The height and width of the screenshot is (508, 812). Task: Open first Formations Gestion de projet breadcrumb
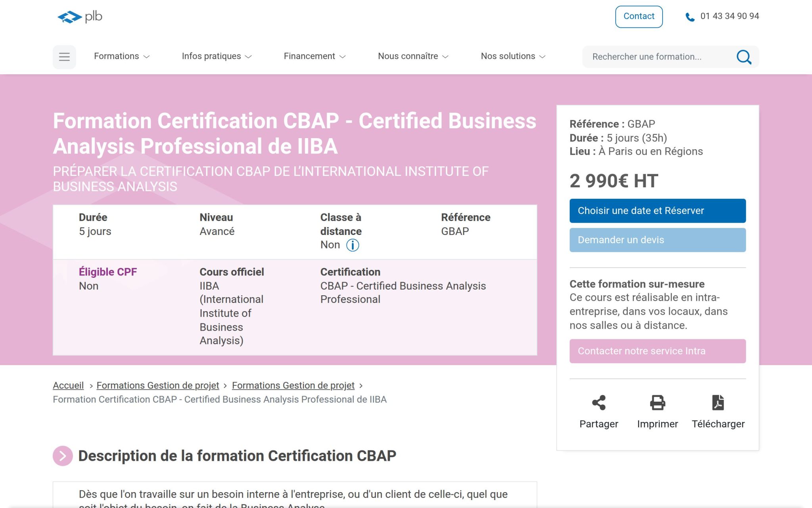[158, 385]
